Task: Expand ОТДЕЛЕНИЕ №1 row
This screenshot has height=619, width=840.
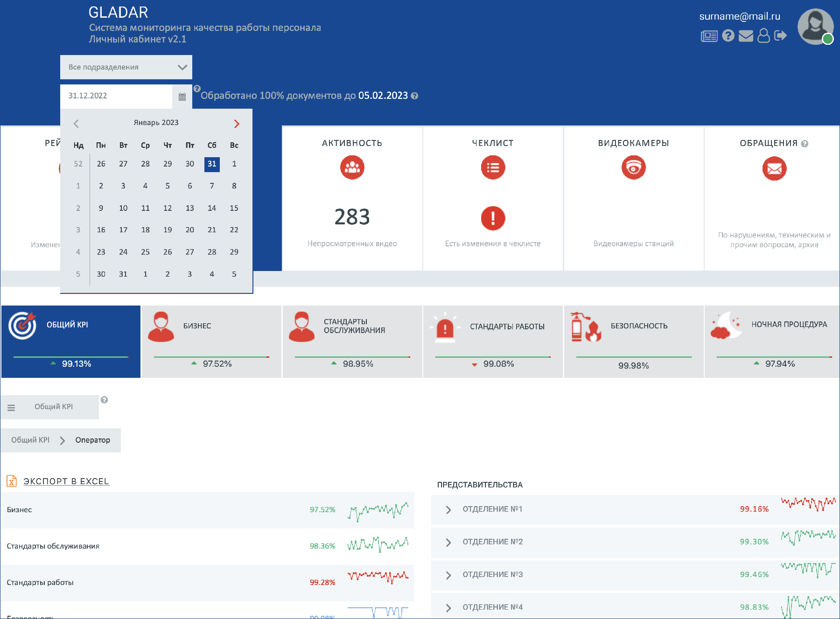Action: tap(448, 509)
